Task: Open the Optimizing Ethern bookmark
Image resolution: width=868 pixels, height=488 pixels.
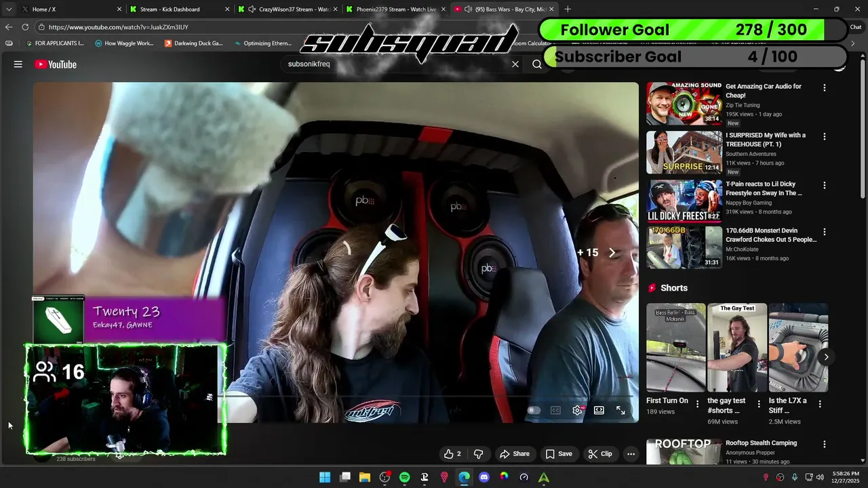Action: (262, 43)
